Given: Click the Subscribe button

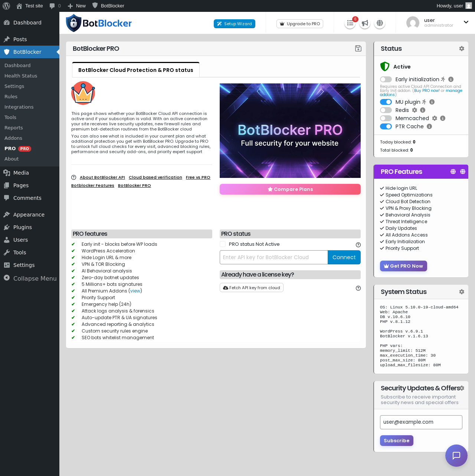Looking at the screenshot, I should (397, 441).
